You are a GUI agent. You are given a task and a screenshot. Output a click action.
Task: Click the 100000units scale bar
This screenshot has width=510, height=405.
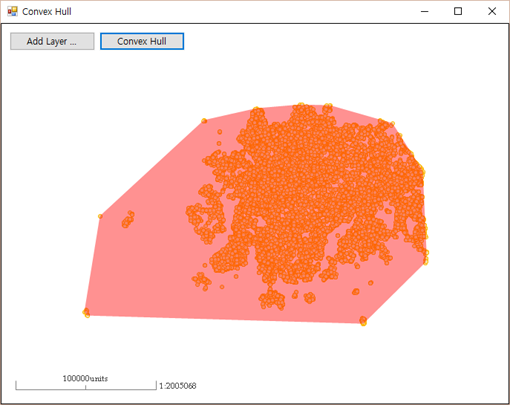click(86, 383)
